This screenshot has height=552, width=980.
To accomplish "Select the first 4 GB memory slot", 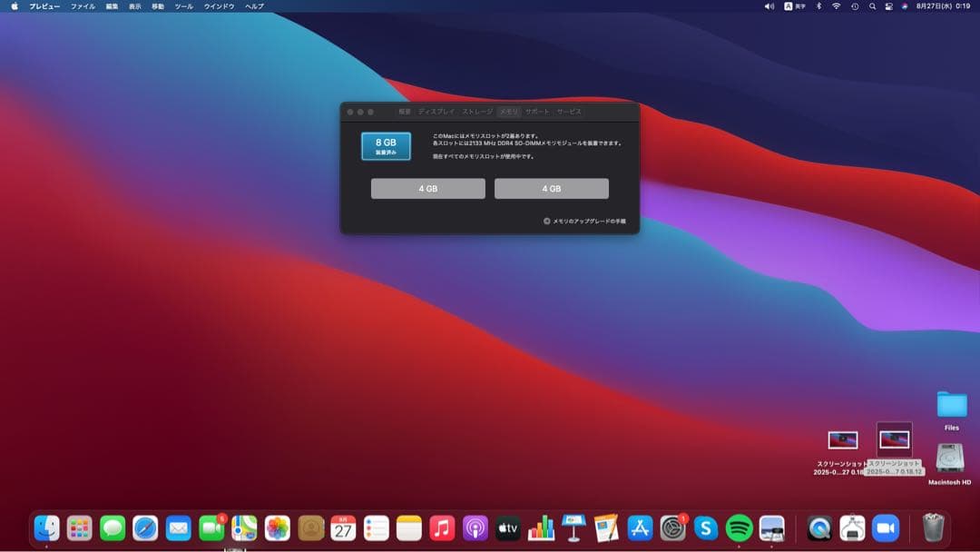I will pos(426,188).
